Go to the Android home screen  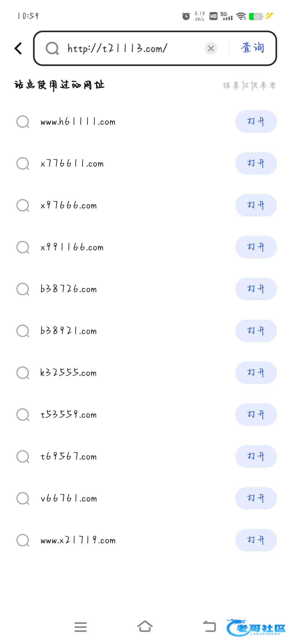click(x=145, y=627)
